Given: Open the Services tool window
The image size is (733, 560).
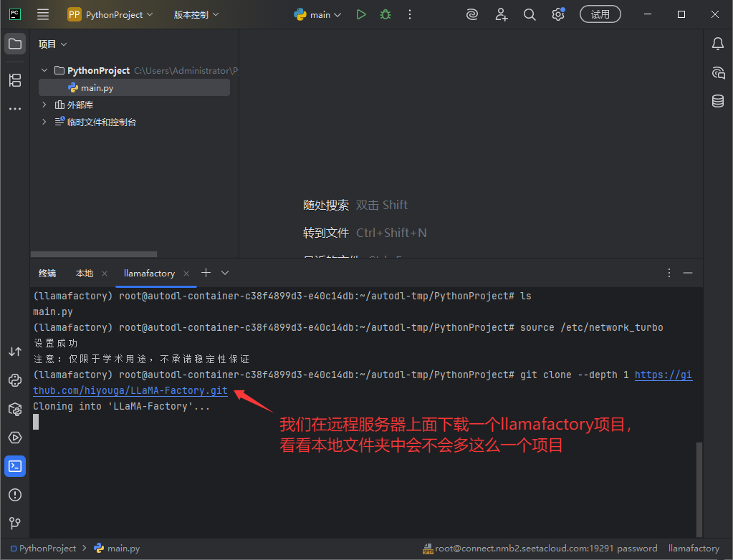Looking at the screenshot, I should 15,438.
